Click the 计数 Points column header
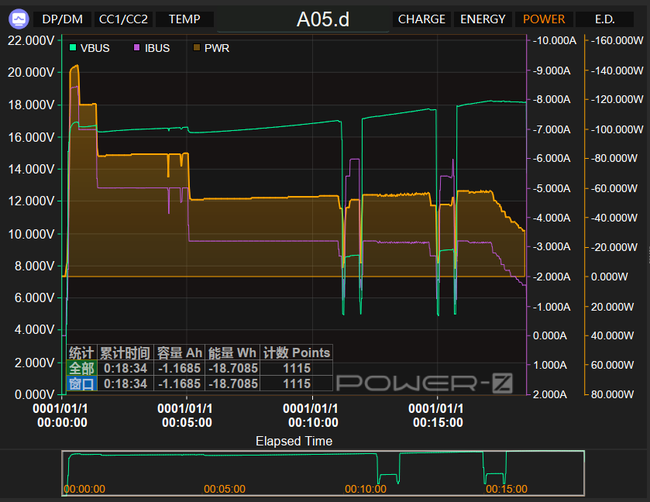The height and width of the screenshot is (502, 650). [296, 353]
